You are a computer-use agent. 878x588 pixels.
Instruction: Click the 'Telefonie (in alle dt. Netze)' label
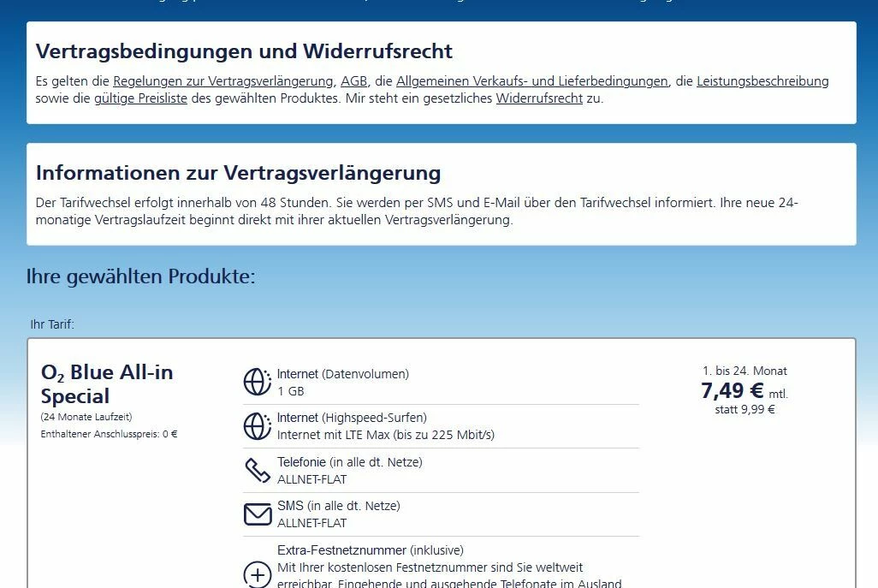(x=350, y=462)
